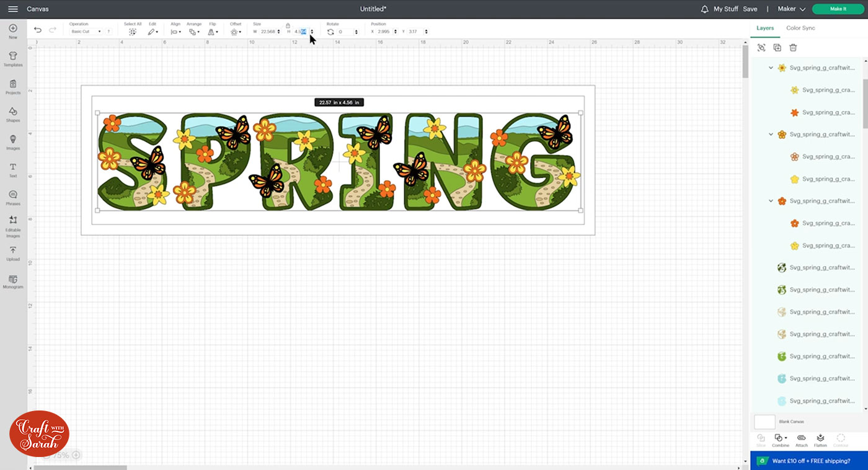Adjust the Width stepper arrows
The image size is (868, 470).
pos(280,32)
